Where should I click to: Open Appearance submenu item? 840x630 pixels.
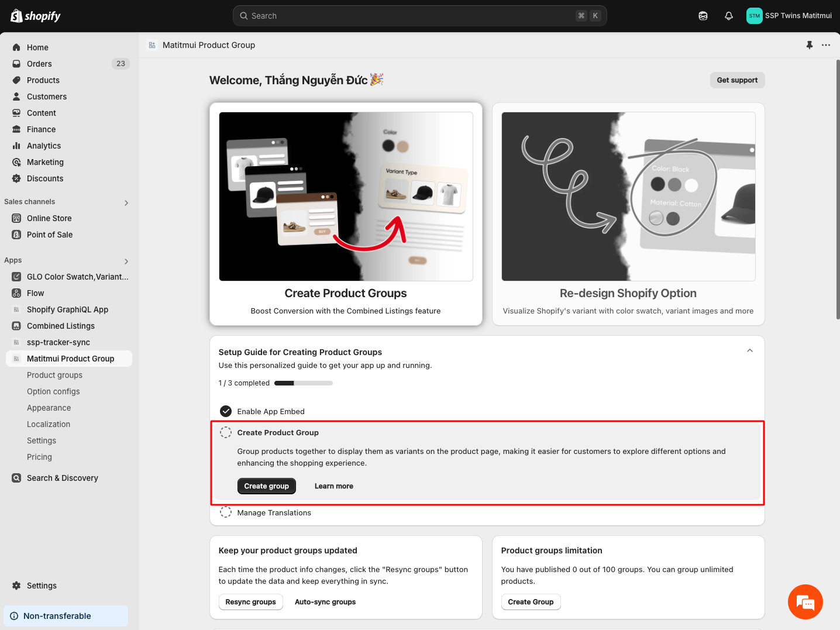click(x=49, y=408)
